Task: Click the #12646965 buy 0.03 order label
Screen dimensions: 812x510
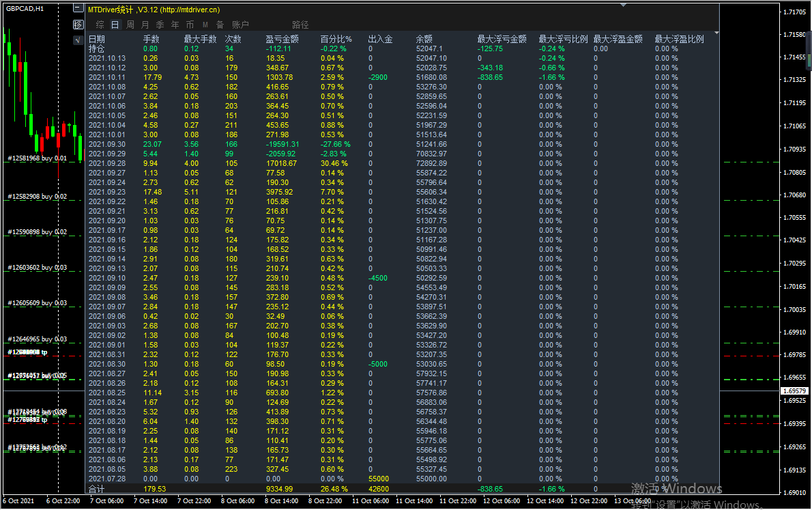Action: (38, 339)
